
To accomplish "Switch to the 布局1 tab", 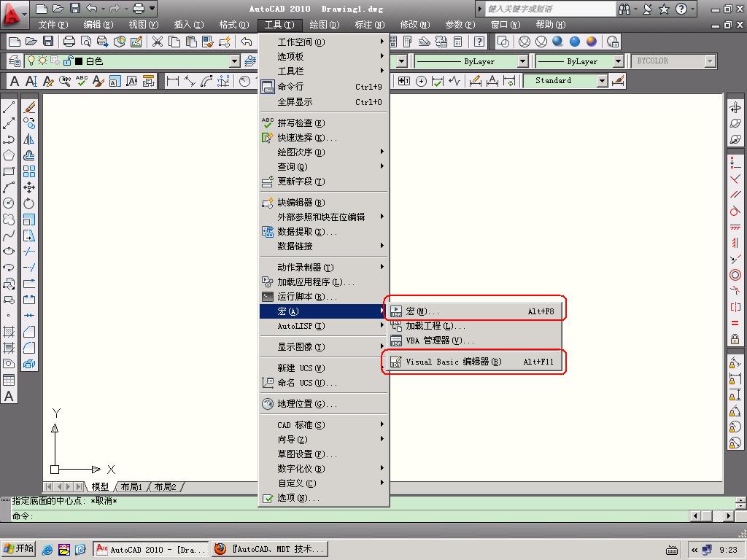I will pos(132,486).
